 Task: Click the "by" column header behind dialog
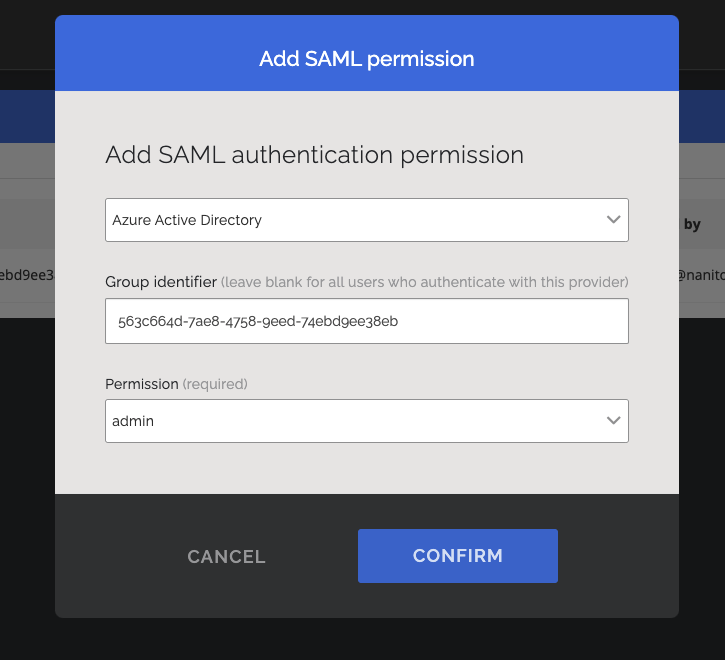(692, 224)
